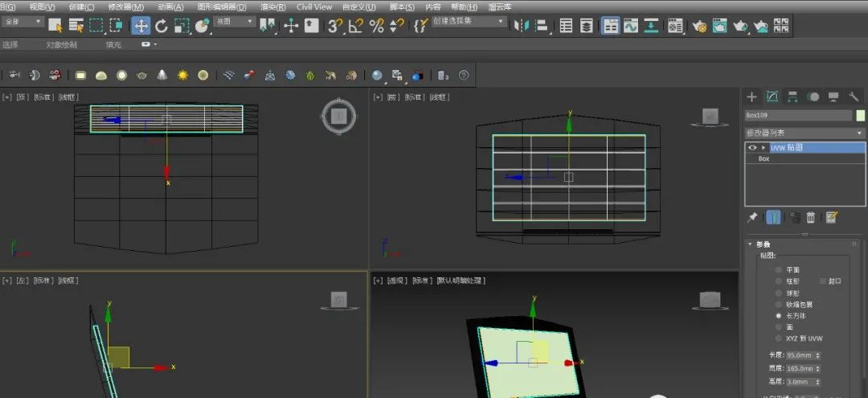Open the Create tab plus icon
The image size is (868, 398).
[751, 96]
